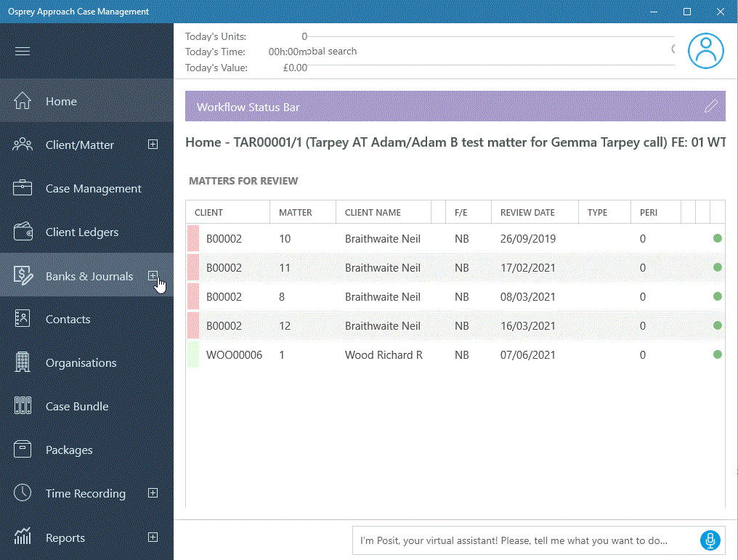This screenshot has width=738, height=560.
Task: Select B00002 client cell in matter 10 row
Action: click(x=224, y=238)
